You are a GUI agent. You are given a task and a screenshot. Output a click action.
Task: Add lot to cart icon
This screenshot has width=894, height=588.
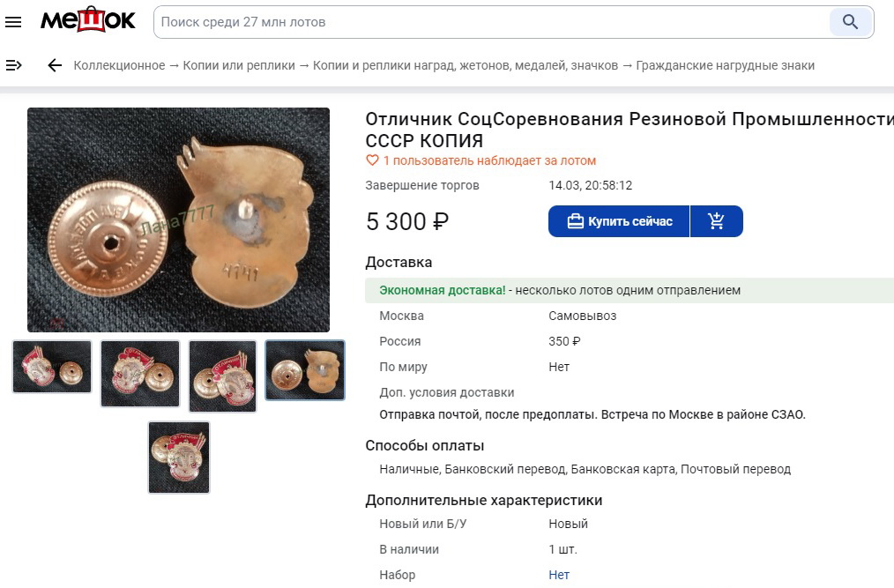[716, 221]
